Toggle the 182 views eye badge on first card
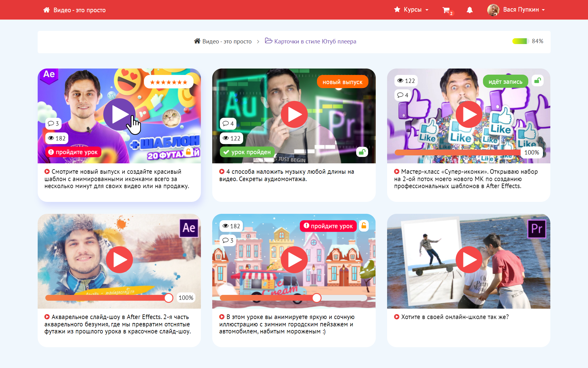This screenshot has width=588, height=368. coord(57,138)
